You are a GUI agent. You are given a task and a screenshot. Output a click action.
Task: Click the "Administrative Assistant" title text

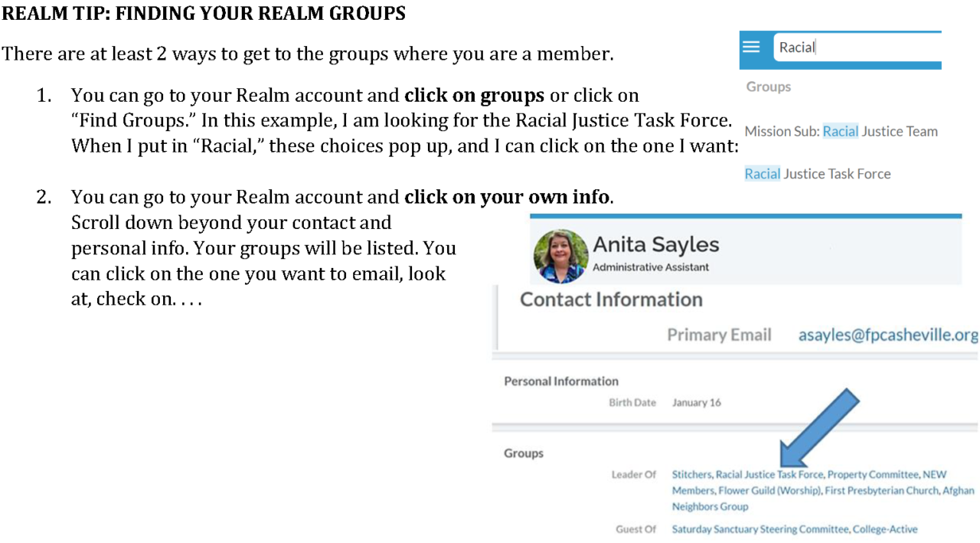click(x=651, y=267)
